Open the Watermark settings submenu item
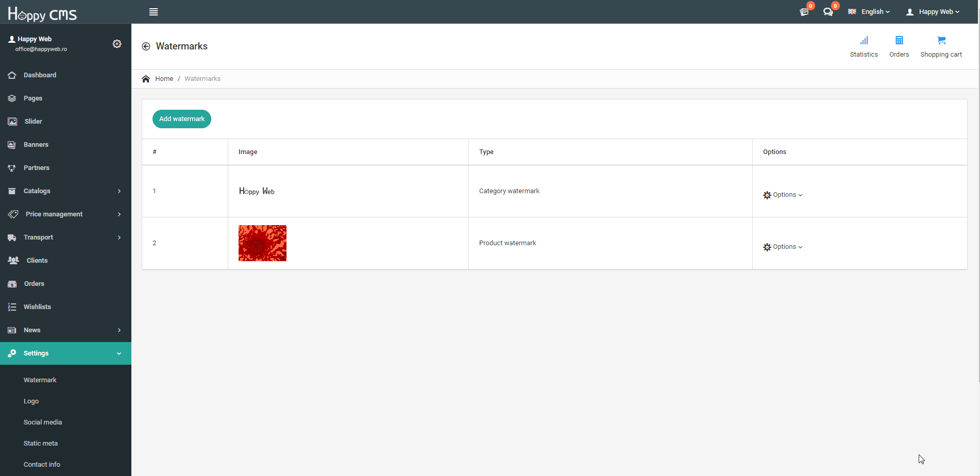 [40, 380]
